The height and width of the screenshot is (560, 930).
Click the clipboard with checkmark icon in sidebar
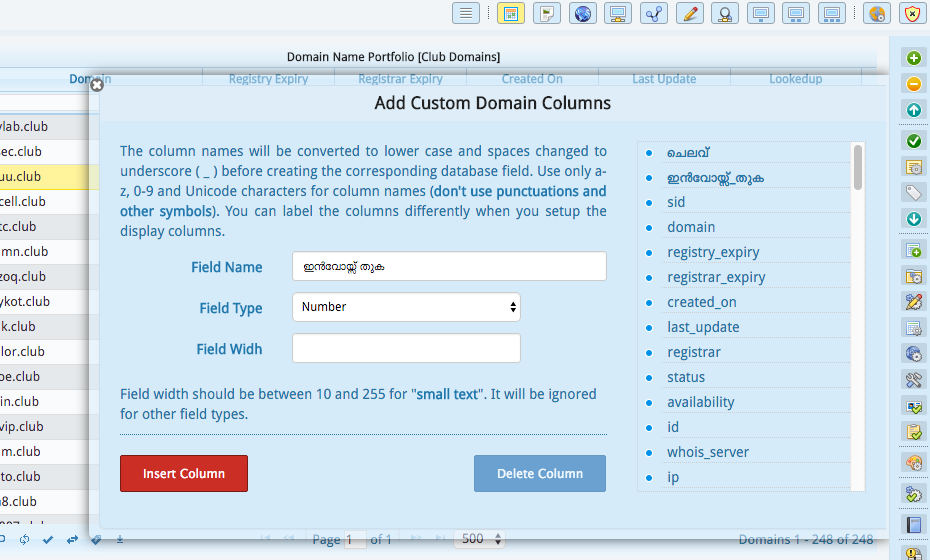[x=913, y=431]
